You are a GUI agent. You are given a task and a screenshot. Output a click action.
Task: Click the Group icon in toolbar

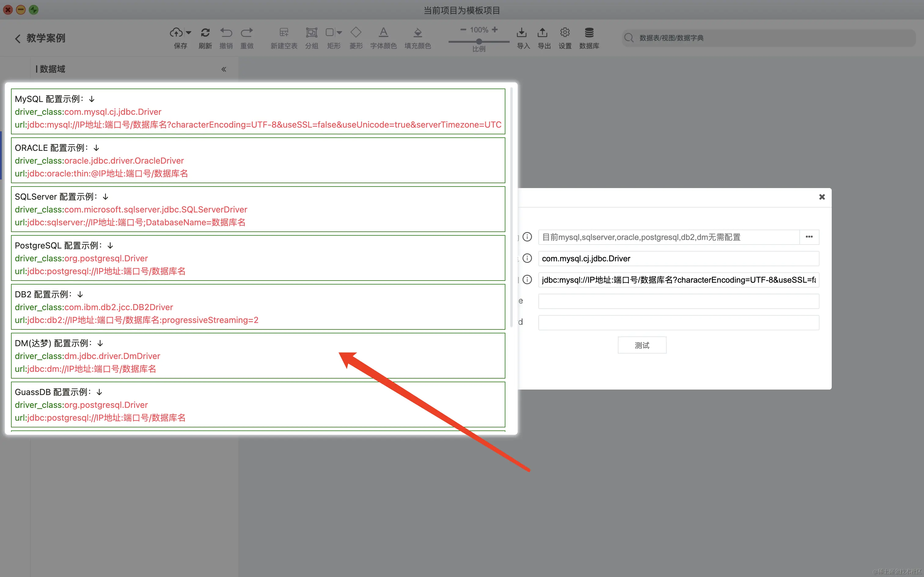click(312, 33)
